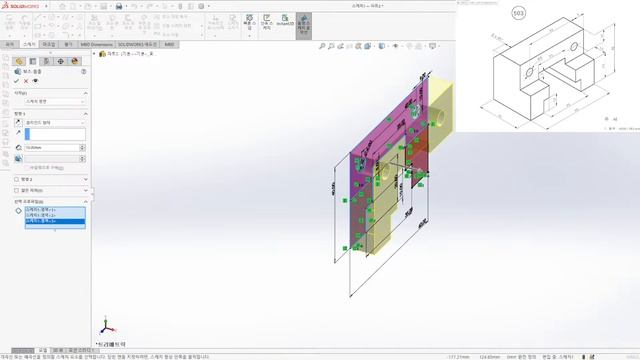
Task: Toggle the detailed preview eye icon
Action: [x=36, y=81]
